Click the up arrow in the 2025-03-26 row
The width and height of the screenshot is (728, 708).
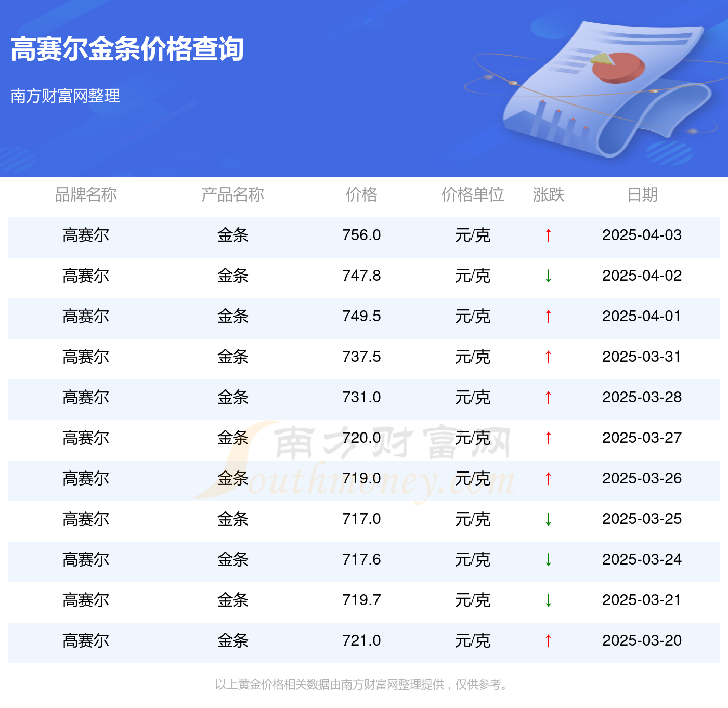pyautogui.click(x=548, y=479)
